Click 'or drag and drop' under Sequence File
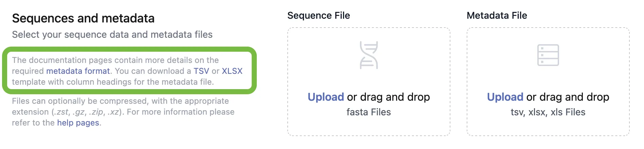Viewport: 644px width, 149px height. pos(388,97)
